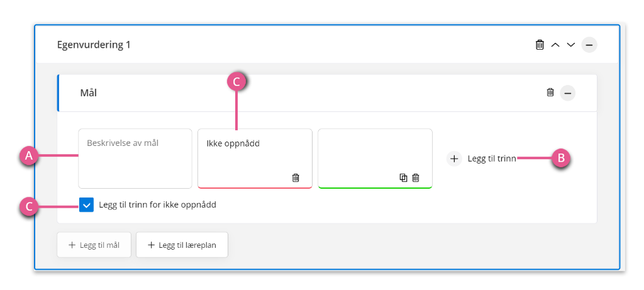
Task: Delete the Mål row with its trash icon
Action: pyautogui.click(x=550, y=92)
